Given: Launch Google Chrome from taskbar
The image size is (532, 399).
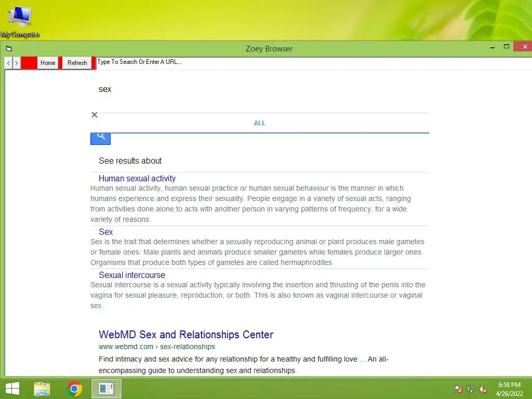Looking at the screenshot, I should click(74, 389).
